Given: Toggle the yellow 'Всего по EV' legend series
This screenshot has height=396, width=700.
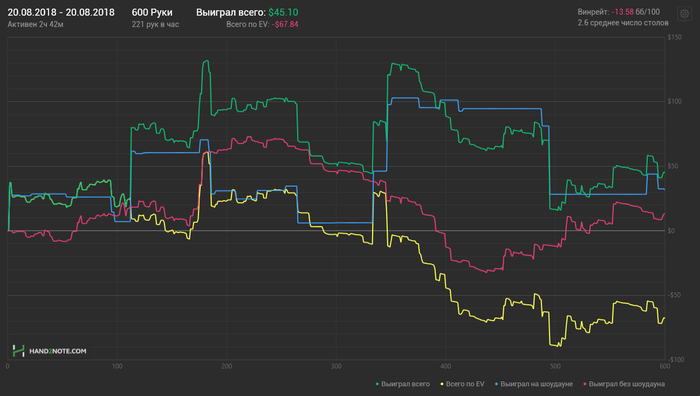Looking at the screenshot, I should [462, 384].
